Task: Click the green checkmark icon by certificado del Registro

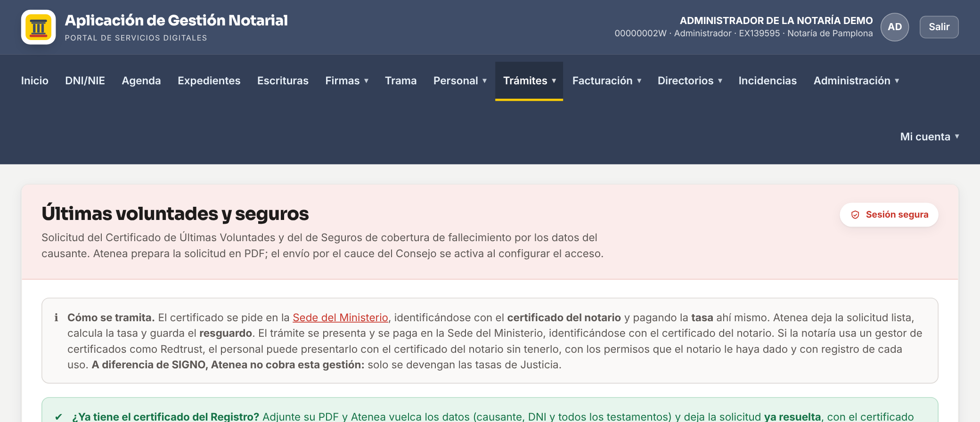Action: (x=58, y=416)
